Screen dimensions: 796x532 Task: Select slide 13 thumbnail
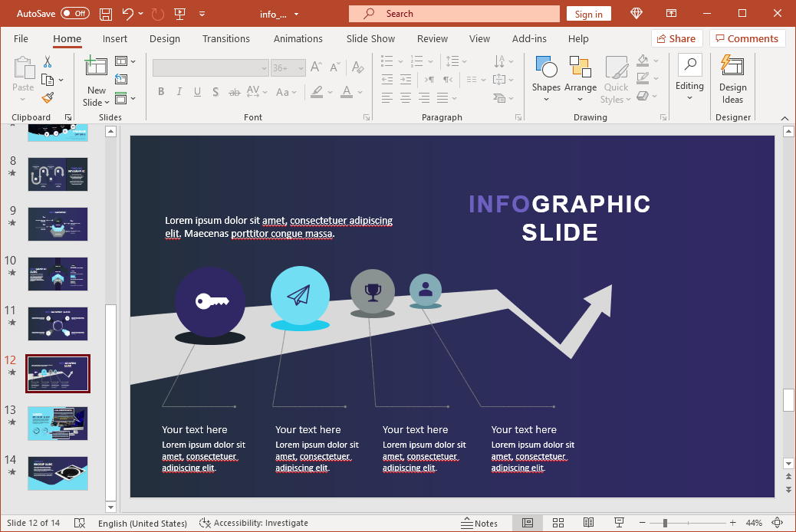tap(58, 423)
